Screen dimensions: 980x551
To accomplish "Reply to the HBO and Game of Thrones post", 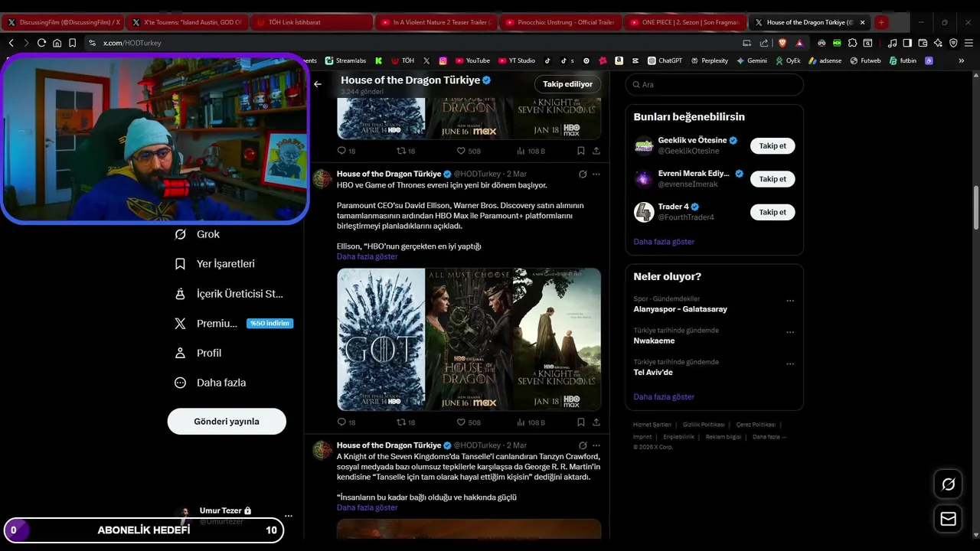I will 346,422.
